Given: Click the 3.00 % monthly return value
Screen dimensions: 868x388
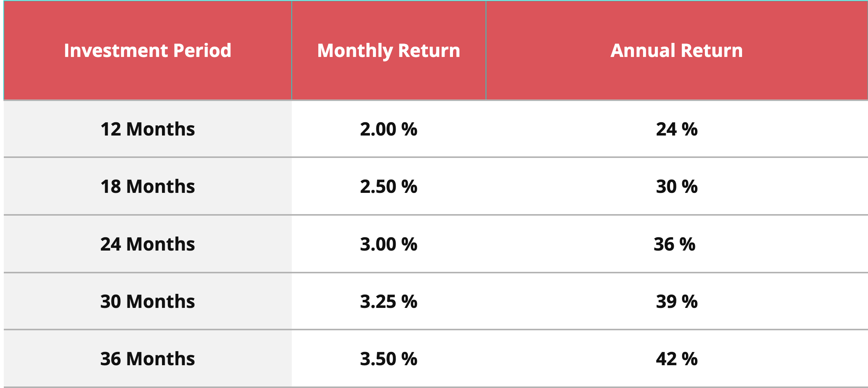Looking at the screenshot, I should tap(388, 244).
